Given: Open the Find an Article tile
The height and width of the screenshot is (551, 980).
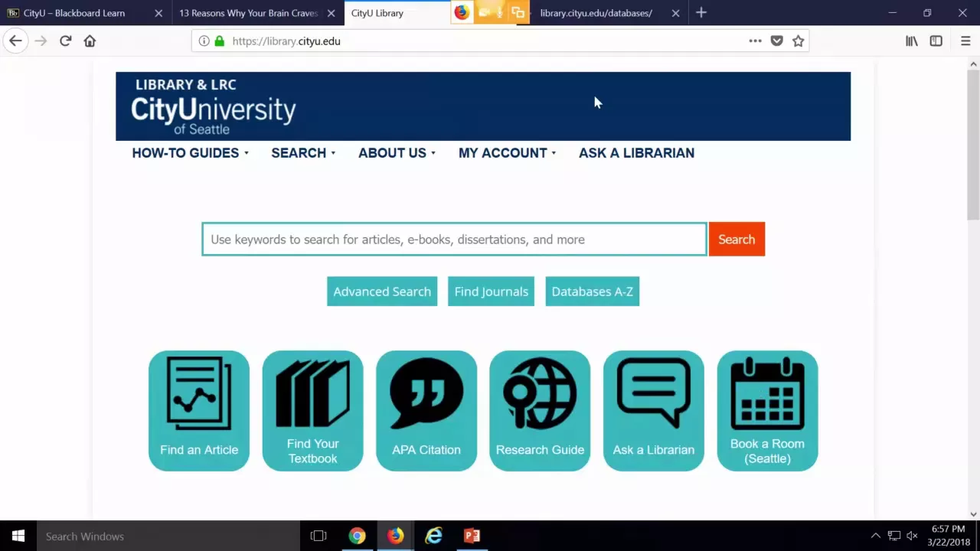Looking at the screenshot, I should (x=199, y=411).
